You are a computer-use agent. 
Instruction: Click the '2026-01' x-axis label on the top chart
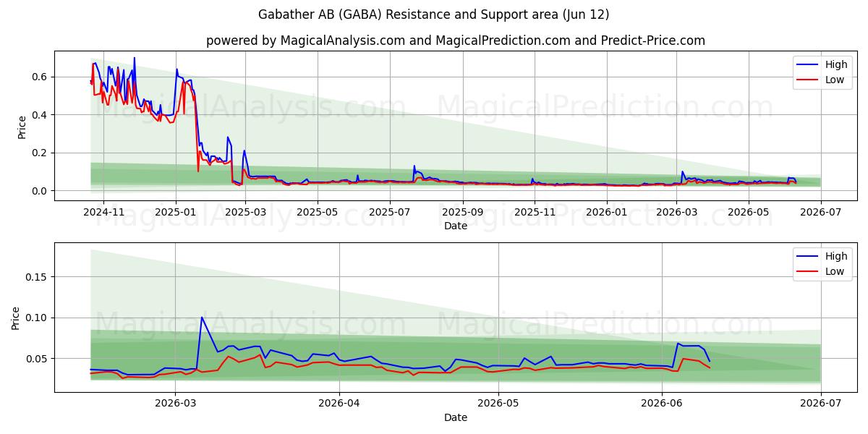pos(608,212)
